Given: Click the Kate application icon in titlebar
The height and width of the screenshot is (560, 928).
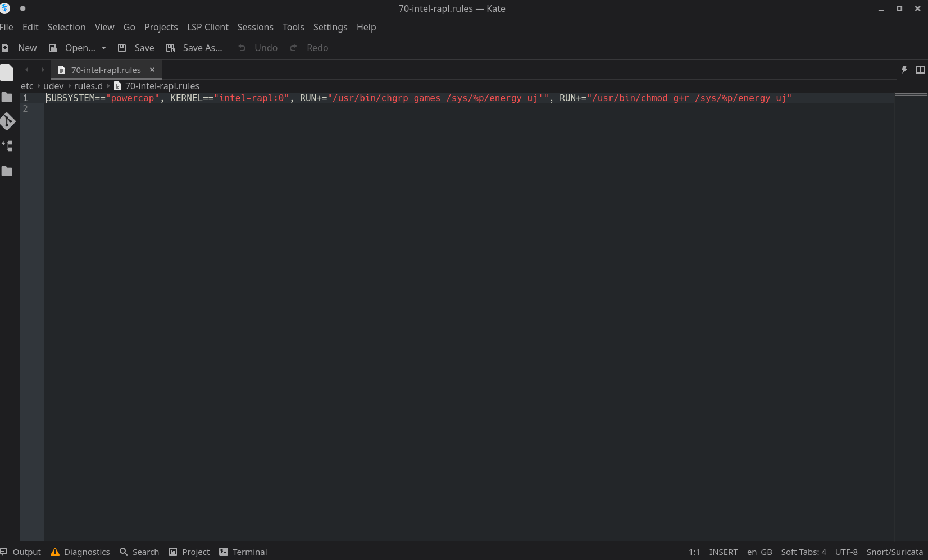Looking at the screenshot, I should click(6, 8).
